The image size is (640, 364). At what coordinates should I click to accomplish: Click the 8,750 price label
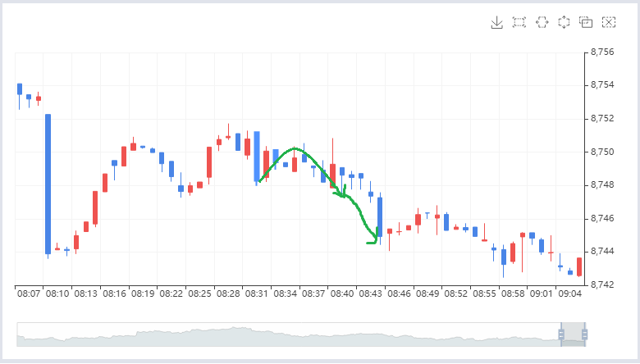coord(602,152)
